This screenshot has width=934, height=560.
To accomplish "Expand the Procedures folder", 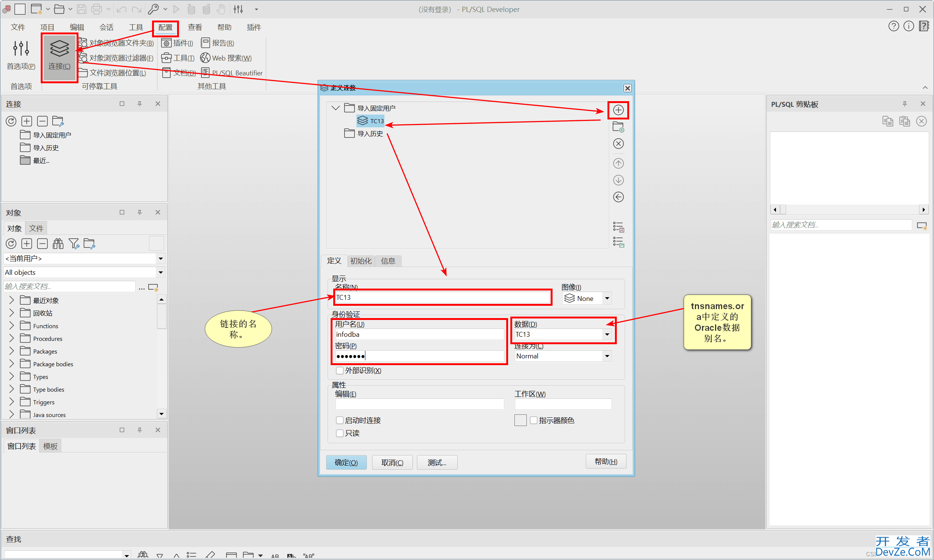I will (11, 339).
